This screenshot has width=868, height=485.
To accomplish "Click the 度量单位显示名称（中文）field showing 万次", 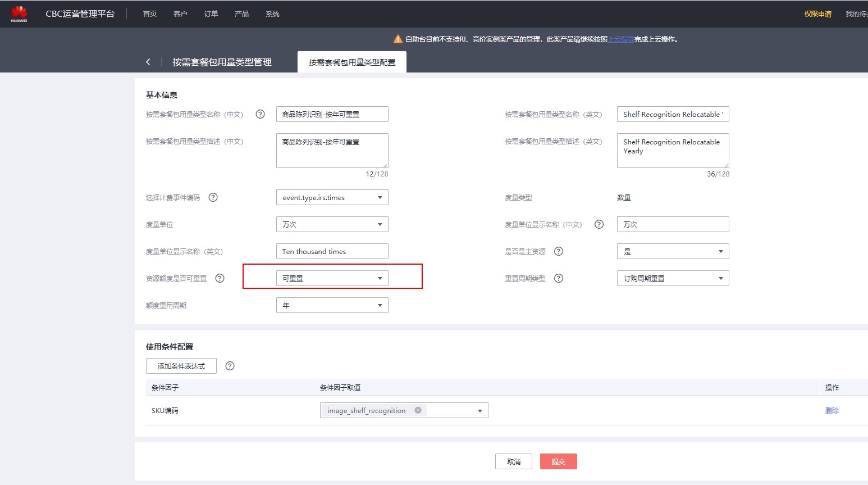I will coord(673,224).
